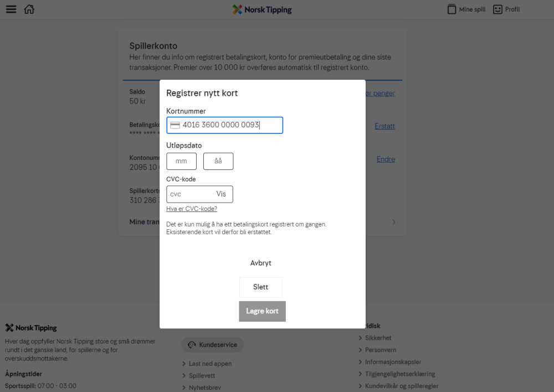Open the 'Hva er CVC-kode?' link
This screenshot has height=392, width=554.
click(x=192, y=209)
